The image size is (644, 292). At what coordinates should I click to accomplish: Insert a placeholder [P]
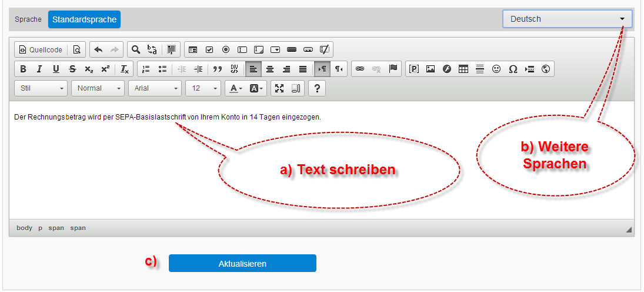(414, 69)
